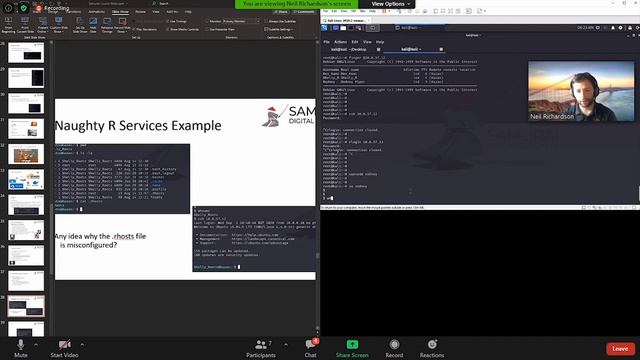Click Neil Richardson video thumbnail
The height and width of the screenshot is (360, 640).
[x=581, y=91]
